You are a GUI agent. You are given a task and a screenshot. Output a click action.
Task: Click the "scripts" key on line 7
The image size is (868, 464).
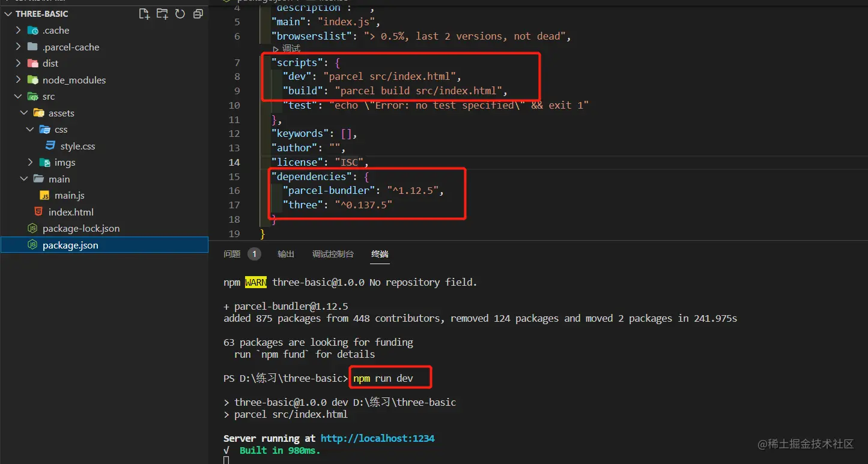[x=297, y=62]
